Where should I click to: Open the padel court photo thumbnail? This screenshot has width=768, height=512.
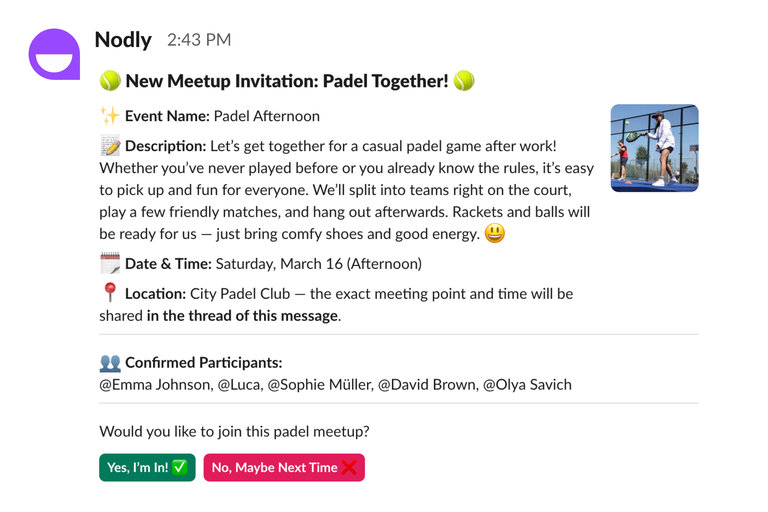654,148
